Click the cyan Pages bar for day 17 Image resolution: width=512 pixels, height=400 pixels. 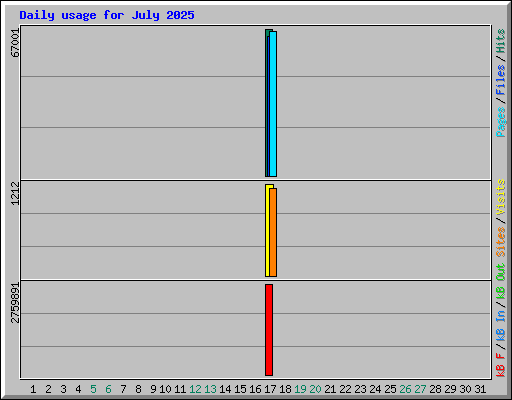click(x=273, y=104)
